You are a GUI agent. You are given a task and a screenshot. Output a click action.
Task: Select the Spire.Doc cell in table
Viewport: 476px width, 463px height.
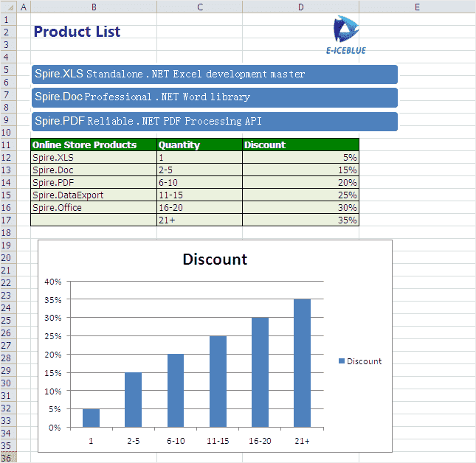[x=94, y=170]
